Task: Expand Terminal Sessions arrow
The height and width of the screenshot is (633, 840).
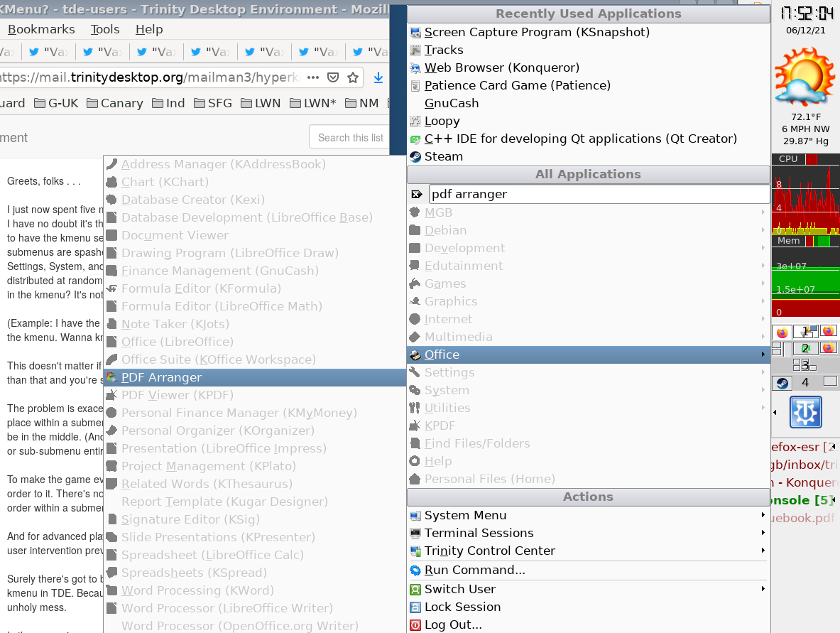Action: coord(763,533)
